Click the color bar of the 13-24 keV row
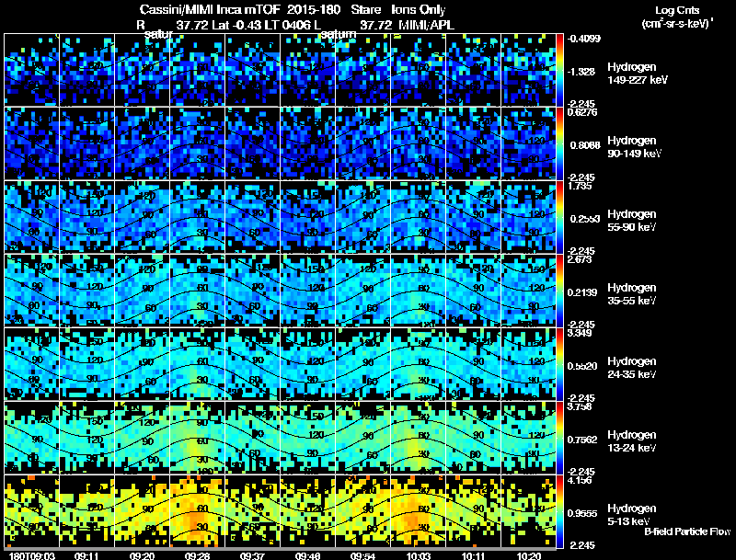 coord(560,438)
